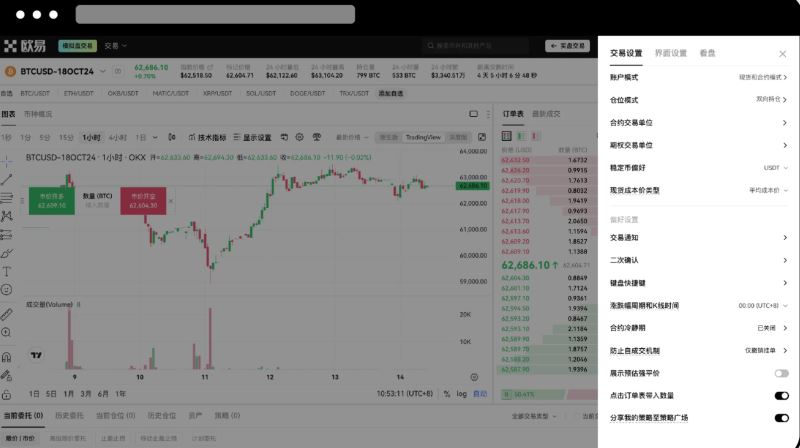Select the pattern drawing tool
Screen dimensions: 800x448
coord(7,216)
